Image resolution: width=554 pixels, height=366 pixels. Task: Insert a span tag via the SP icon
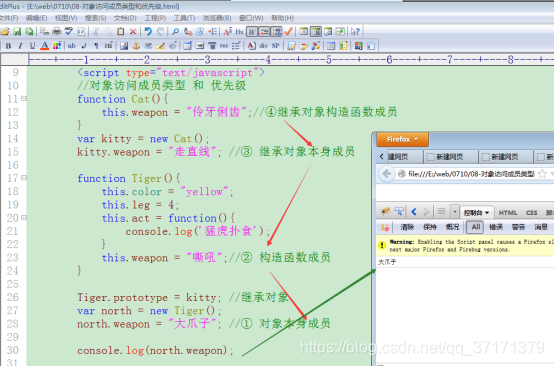pos(276,46)
